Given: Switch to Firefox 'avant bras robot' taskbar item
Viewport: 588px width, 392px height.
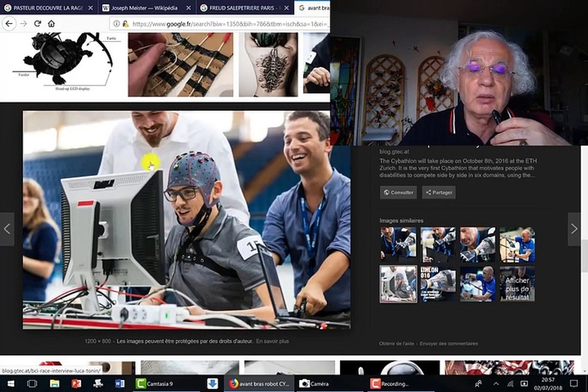Looking at the screenshot, I should 259,384.
